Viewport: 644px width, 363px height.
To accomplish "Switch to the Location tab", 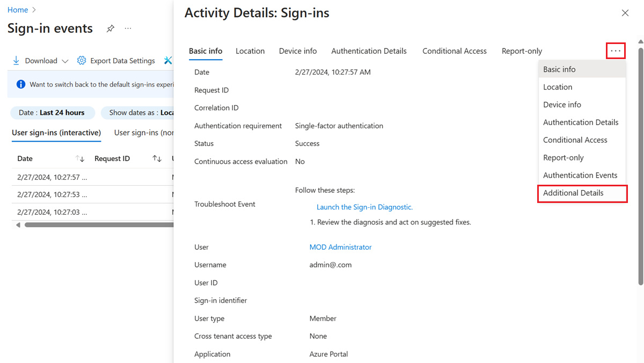I will [x=250, y=51].
